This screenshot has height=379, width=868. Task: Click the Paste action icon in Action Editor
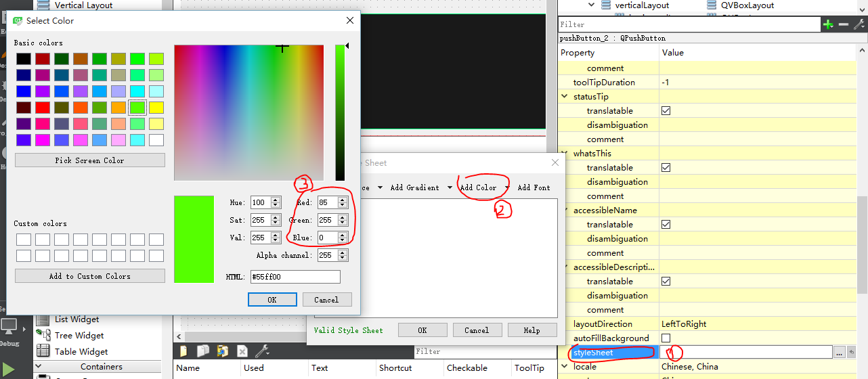pyautogui.click(x=223, y=351)
